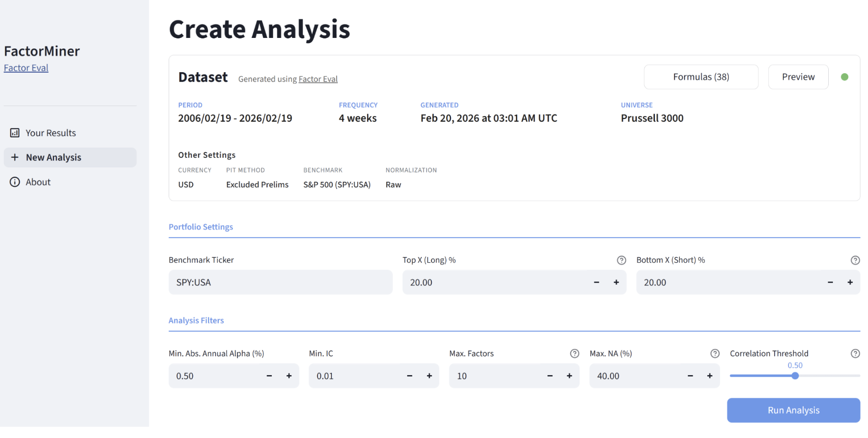Increase Max. Factors using plus button
Viewport: 868px width, 438px height.
[569, 376]
